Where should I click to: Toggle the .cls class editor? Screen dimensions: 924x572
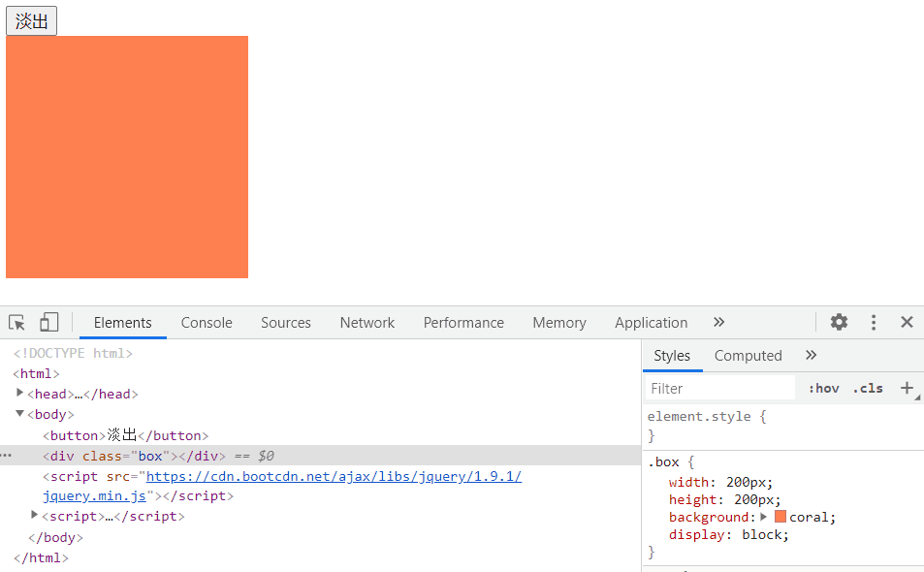tap(868, 388)
